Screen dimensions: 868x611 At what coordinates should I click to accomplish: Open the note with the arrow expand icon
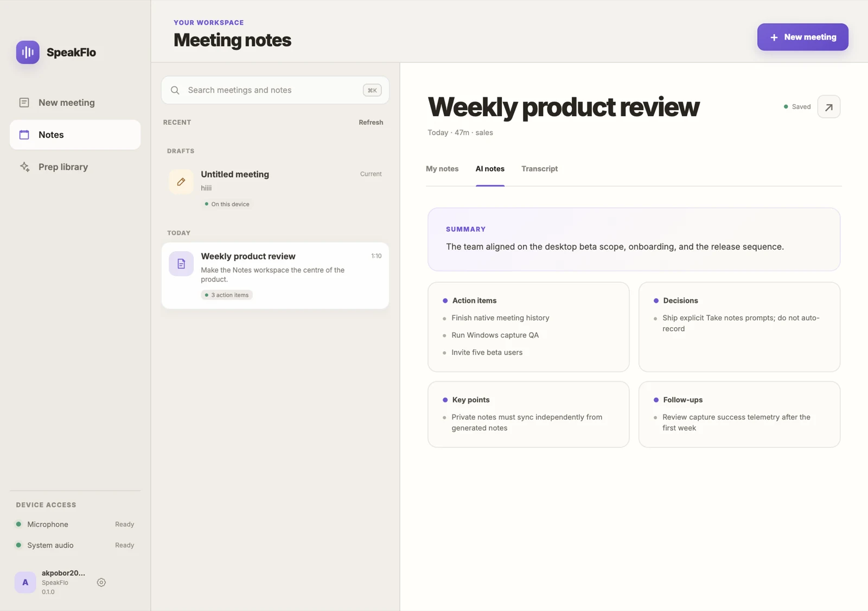829,107
